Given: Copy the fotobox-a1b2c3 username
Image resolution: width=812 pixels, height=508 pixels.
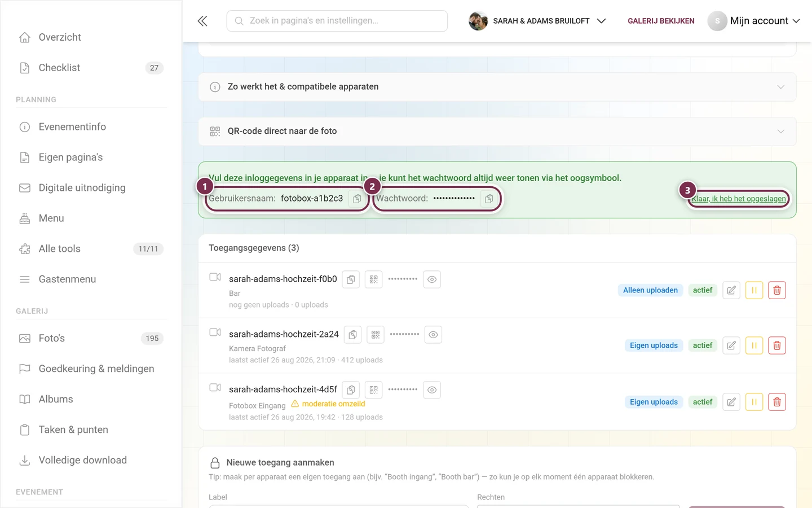Looking at the screenshot, I should (357, 199).
